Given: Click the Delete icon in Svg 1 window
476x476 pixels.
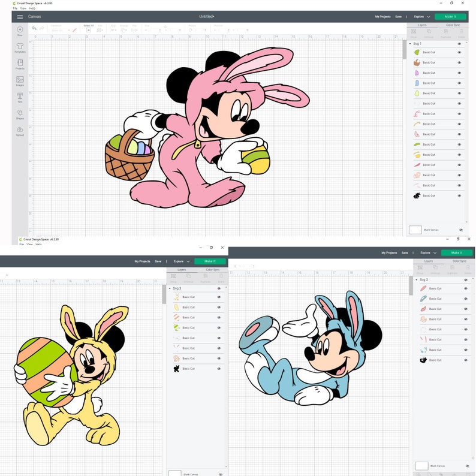Looking at the screenshot, I should click(462, 32).
